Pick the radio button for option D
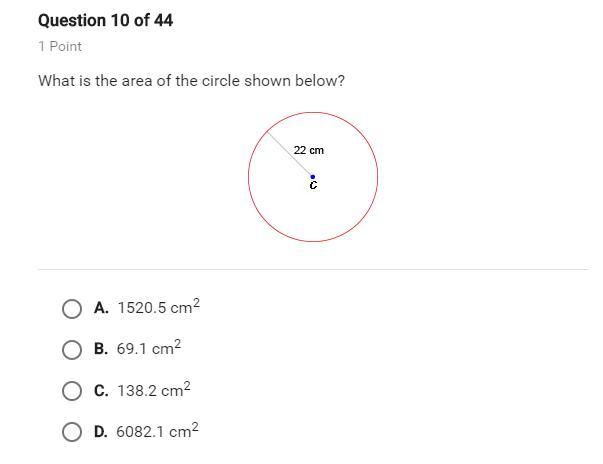 point(72,432)
